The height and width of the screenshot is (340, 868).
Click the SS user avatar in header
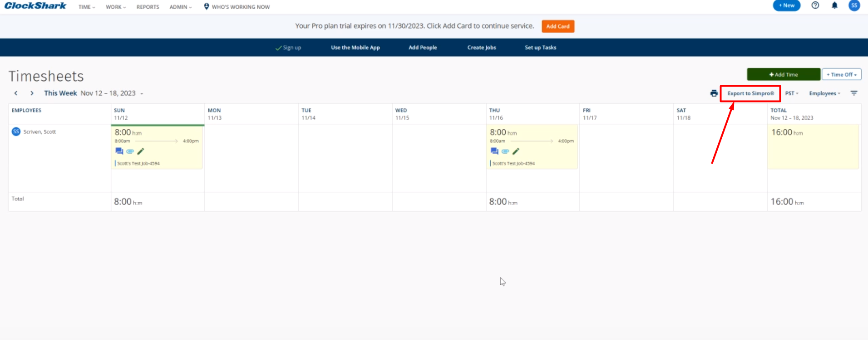(854, 6)
